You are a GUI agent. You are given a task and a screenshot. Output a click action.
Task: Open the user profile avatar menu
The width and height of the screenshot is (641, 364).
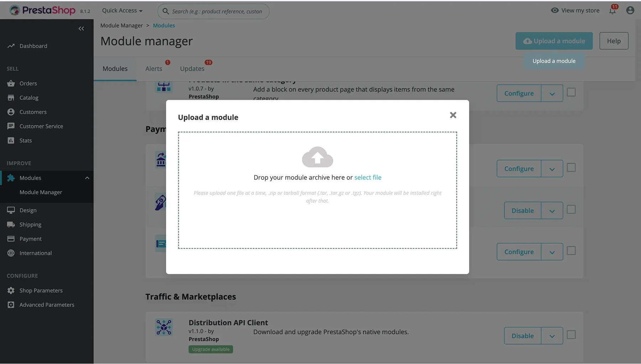pos(630,10)
